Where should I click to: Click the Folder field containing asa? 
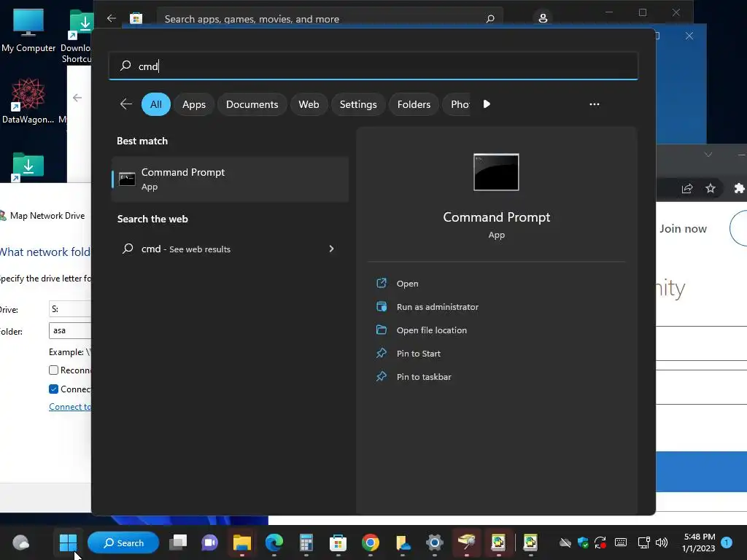(69, 330)
